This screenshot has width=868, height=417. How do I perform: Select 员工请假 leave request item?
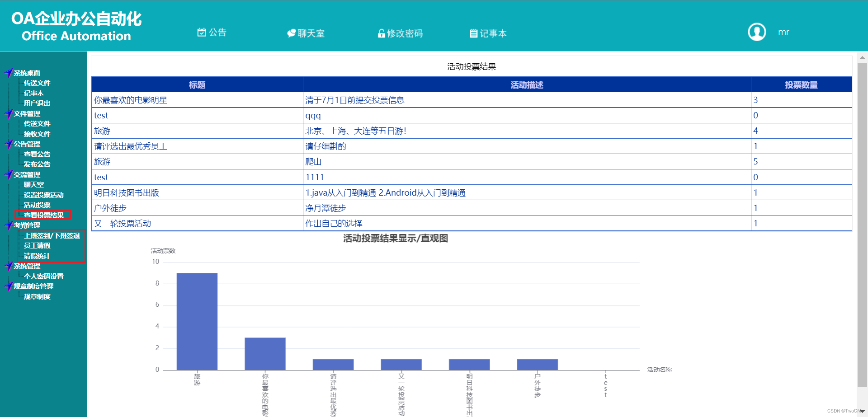[x=38, y=245]
